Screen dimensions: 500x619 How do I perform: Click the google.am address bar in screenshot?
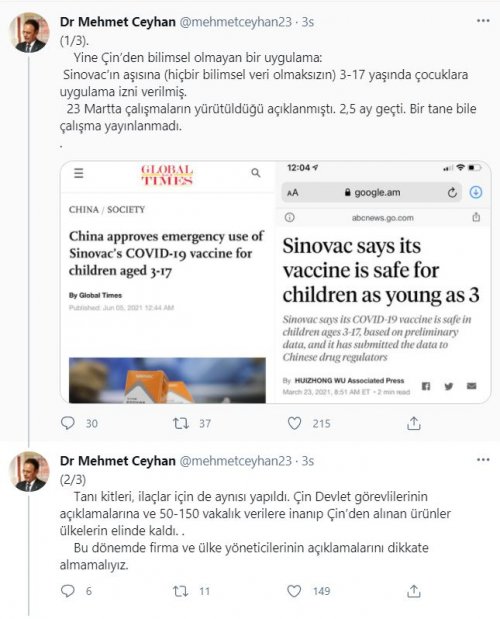(371, 192)
